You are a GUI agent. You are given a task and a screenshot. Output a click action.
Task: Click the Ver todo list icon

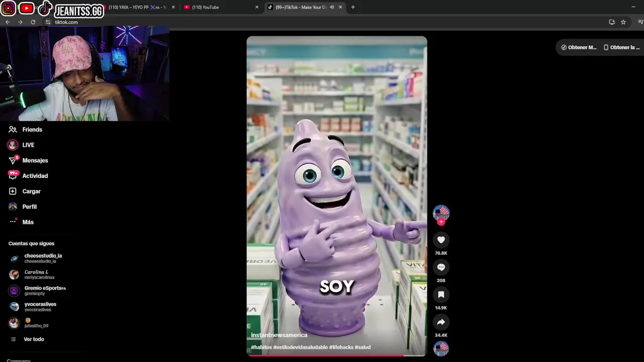tap(14, 339)
